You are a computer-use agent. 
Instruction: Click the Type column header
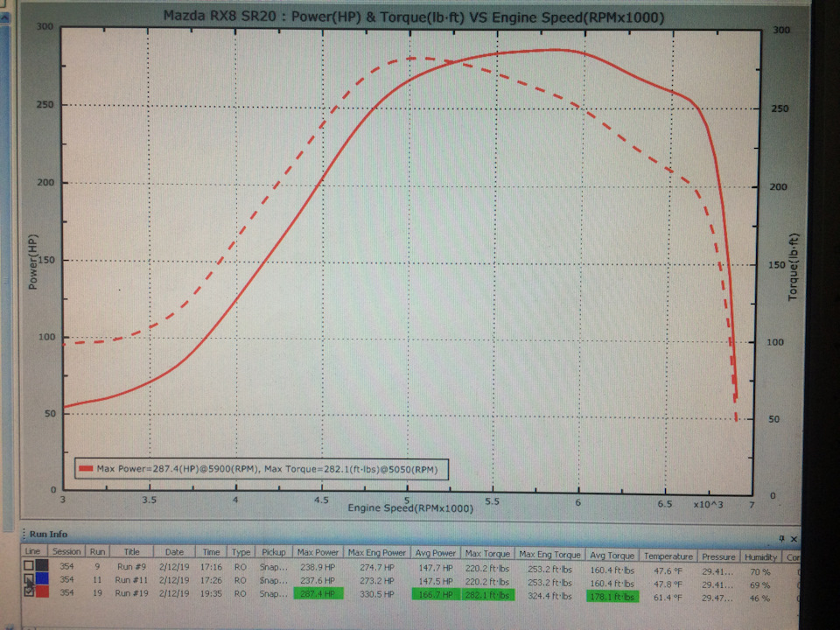pyautogui.click(x=241, y=552)
